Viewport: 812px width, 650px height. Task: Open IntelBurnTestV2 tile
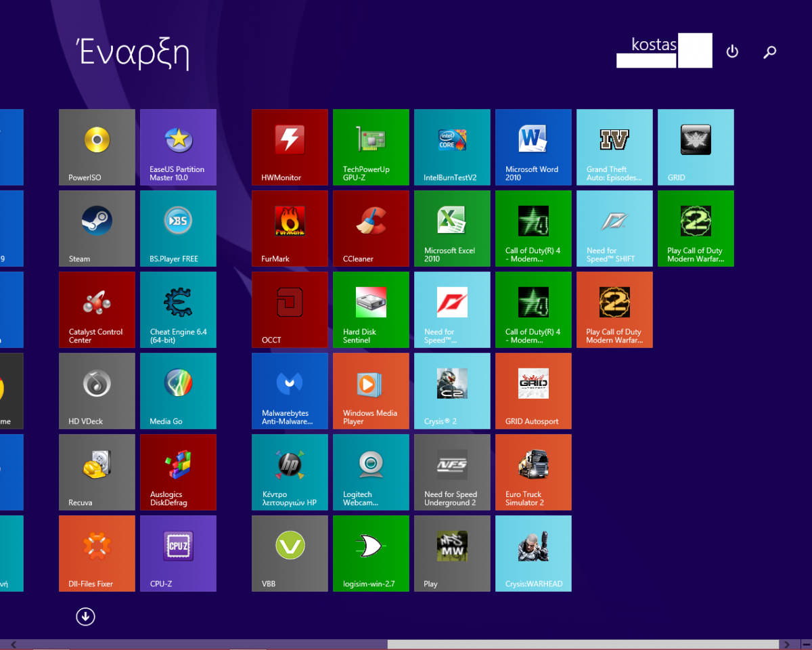(x=452, y=147)
